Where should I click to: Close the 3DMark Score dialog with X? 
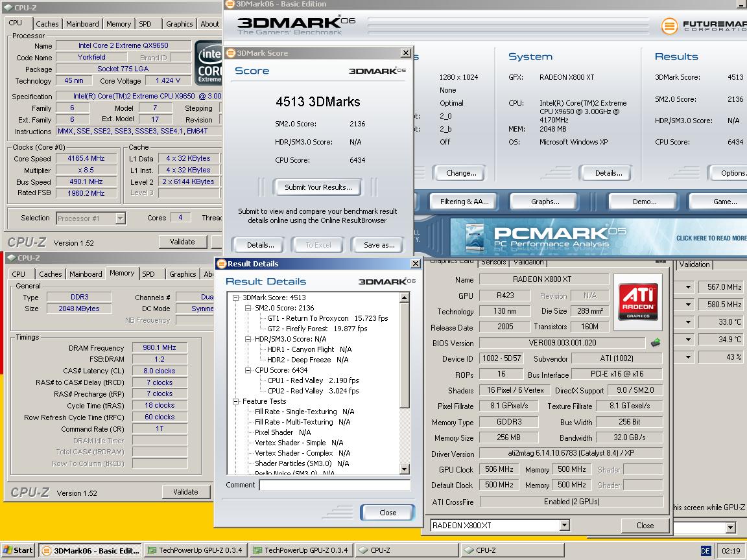pos(405,53)
